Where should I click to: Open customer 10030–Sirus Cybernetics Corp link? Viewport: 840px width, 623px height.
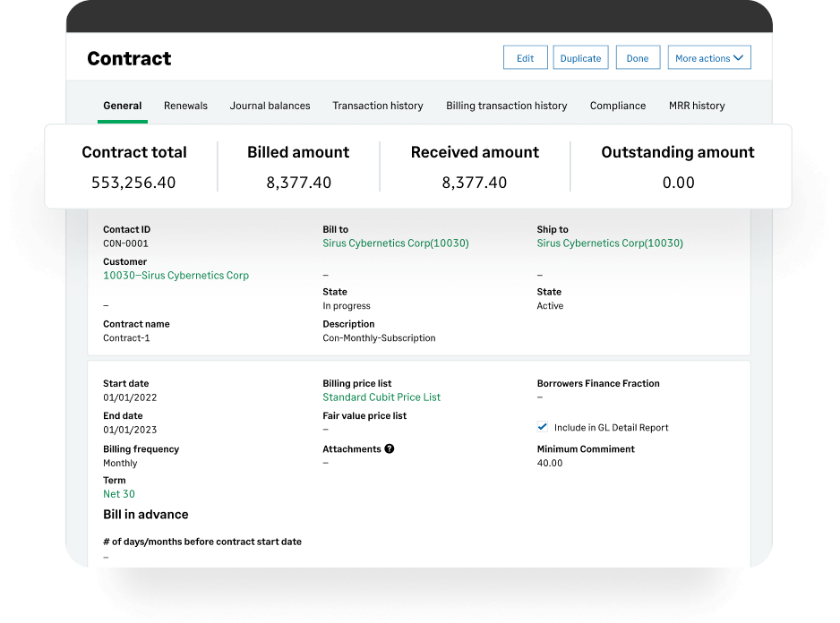coord(176,276)
